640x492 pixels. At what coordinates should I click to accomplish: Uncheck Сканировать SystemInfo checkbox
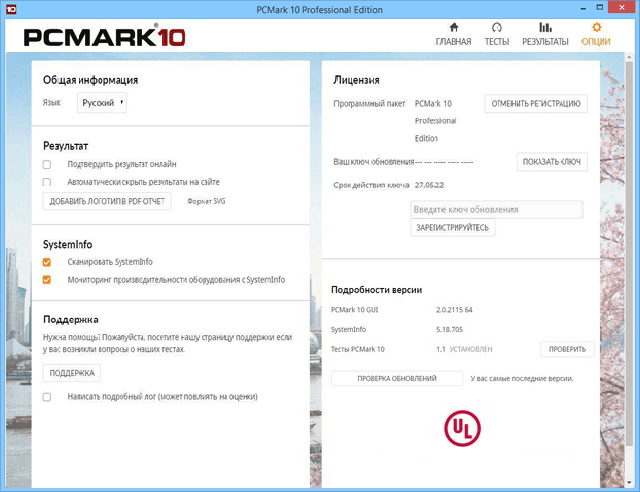click(47, 262)
